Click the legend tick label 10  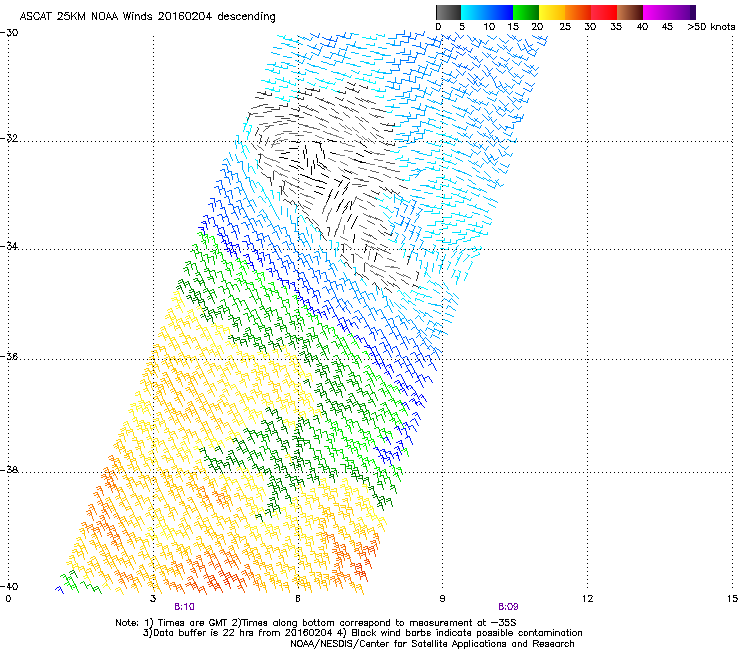[489, 27]
